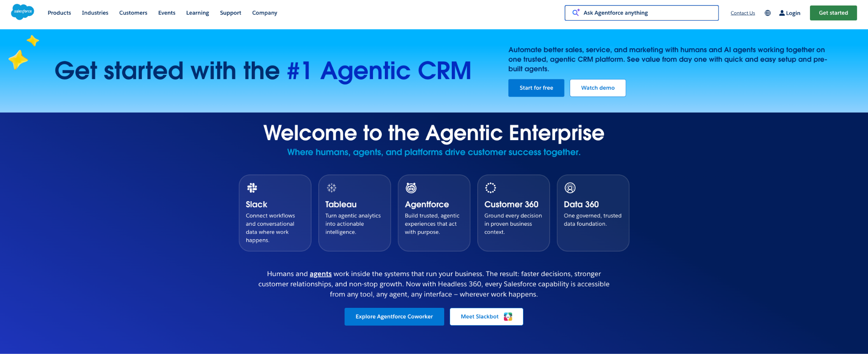Open the globe language selector

click(x=768, y=13)
